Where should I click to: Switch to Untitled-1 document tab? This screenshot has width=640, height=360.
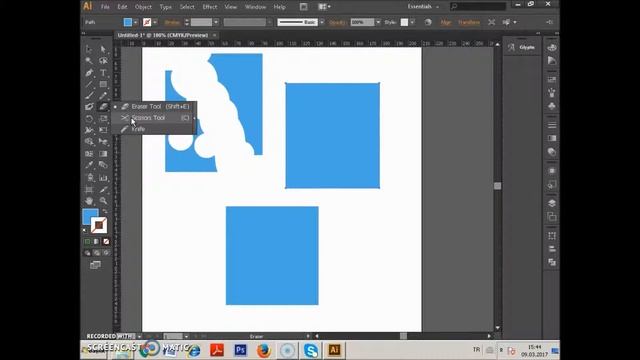tap(162, 36)
